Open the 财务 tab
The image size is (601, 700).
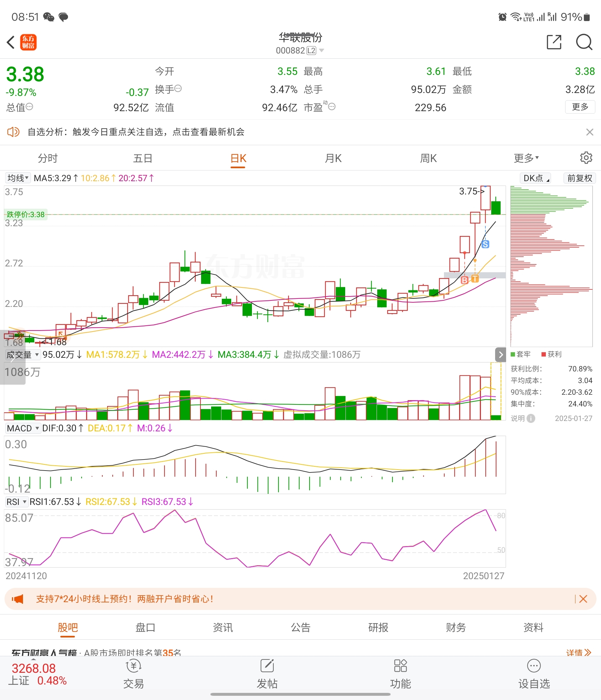[456, 627]
